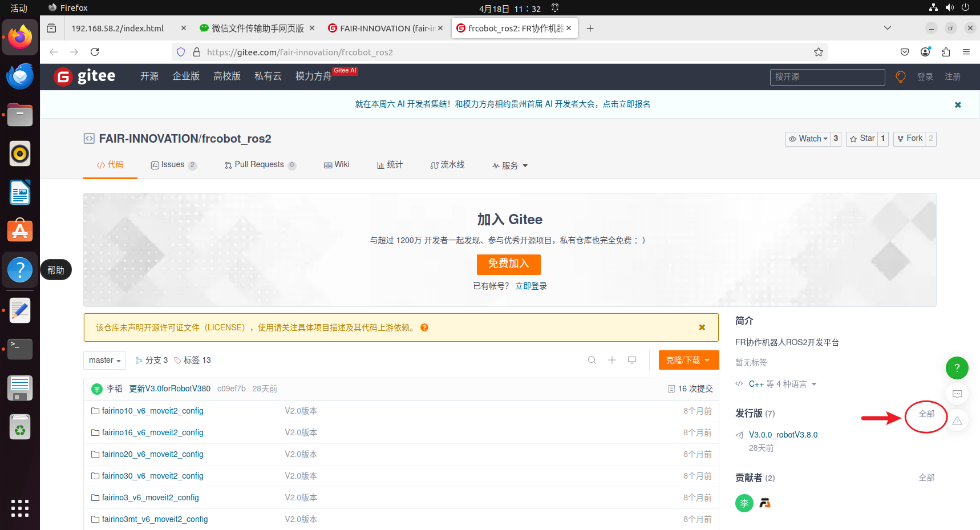Open Files manager in dock
Screen dimensions: 980x530
20,115
